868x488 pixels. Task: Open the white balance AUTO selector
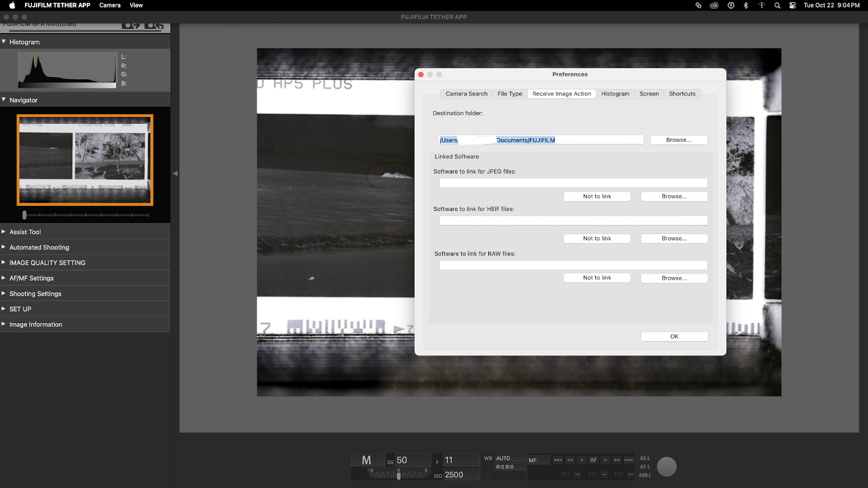510,458
